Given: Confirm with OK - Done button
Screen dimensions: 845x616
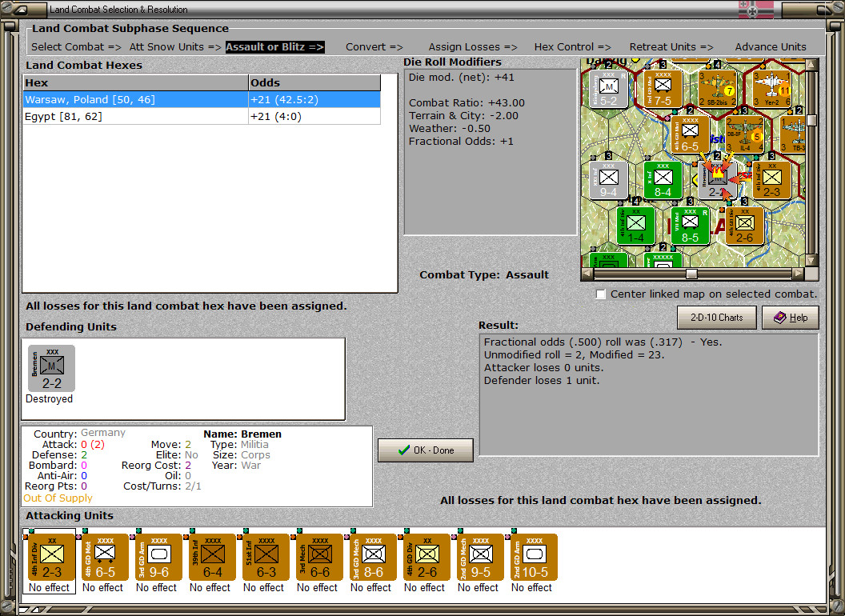Looking at the screenshot, I should point(425,450).
